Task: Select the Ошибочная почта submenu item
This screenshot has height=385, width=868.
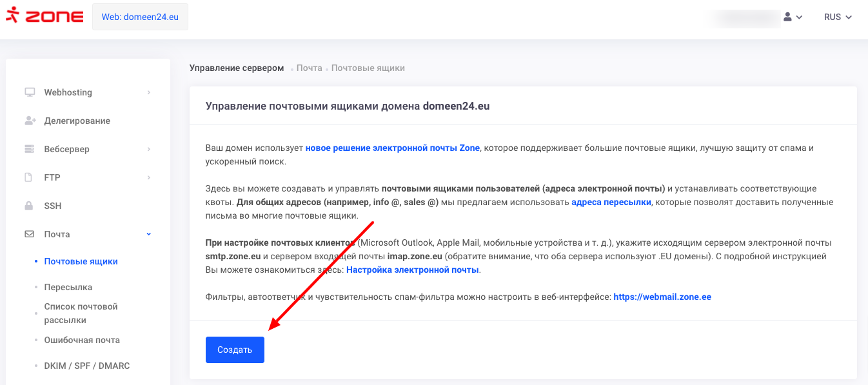Action: point(82,340)
